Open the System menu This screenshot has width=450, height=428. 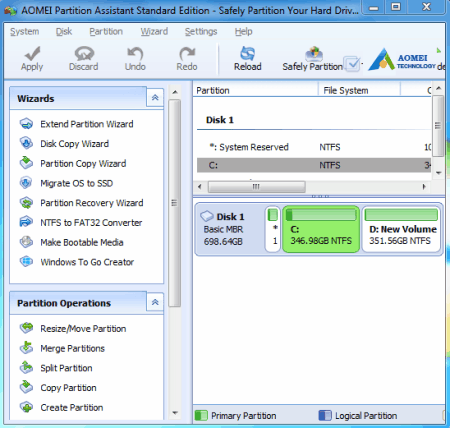(24, 31)
